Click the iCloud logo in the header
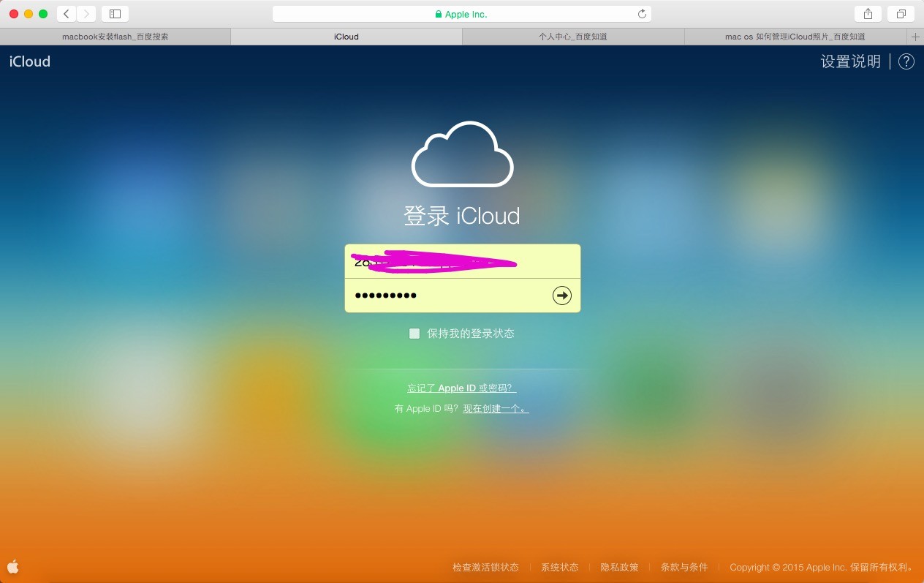The width and height of the screenshot is (924, 583). coord(30,61)
